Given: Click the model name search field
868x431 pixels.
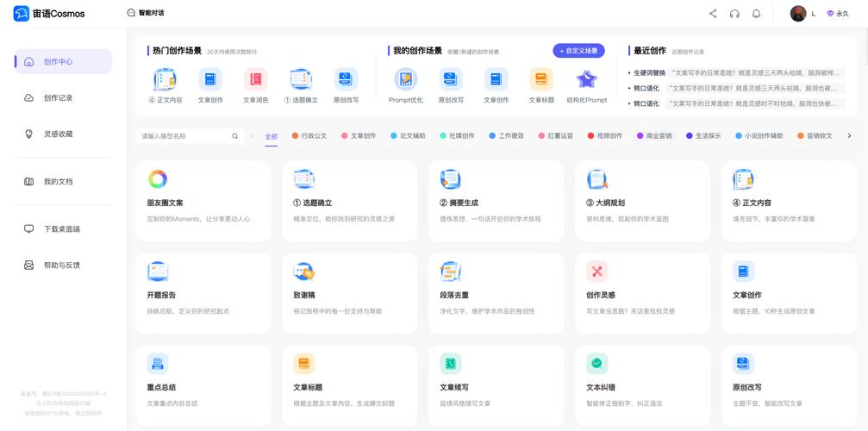Looking at the screenshot, I should click(x=183, y=136).
